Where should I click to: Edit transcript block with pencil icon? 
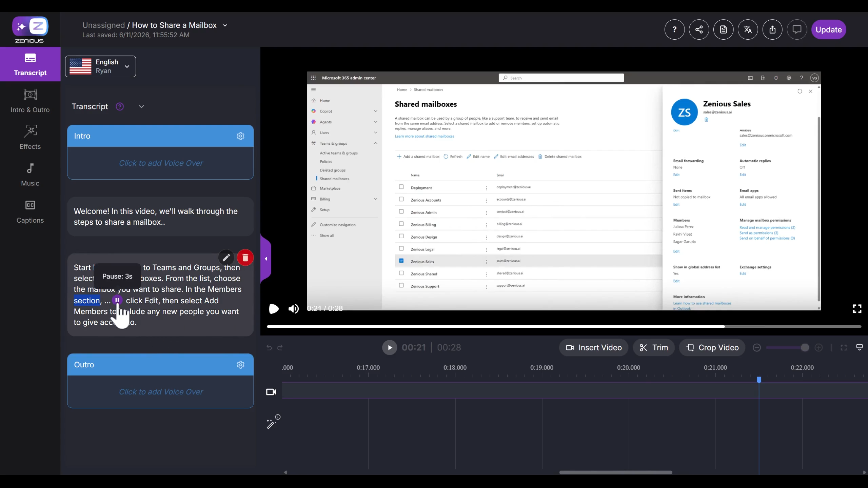pyautogui.click(x=226, y=258)
